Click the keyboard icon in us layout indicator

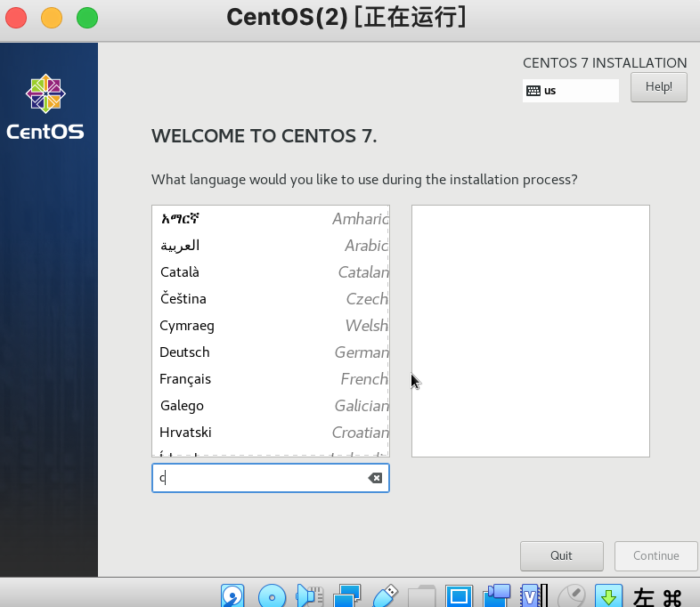coord(533,91)
